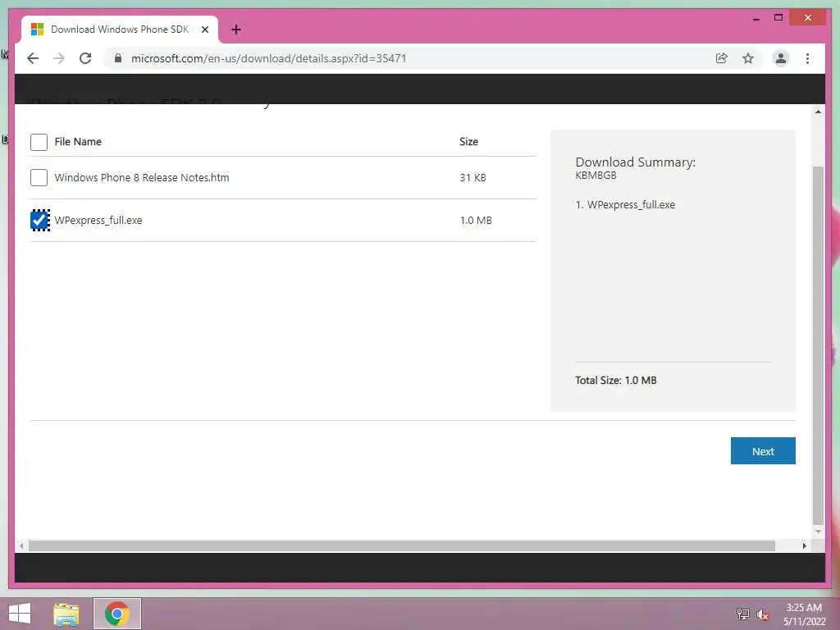The width and height of the screenshot is (840, 630).
Task: Open File Explorer from the taskbar
Action: point(66,614)
